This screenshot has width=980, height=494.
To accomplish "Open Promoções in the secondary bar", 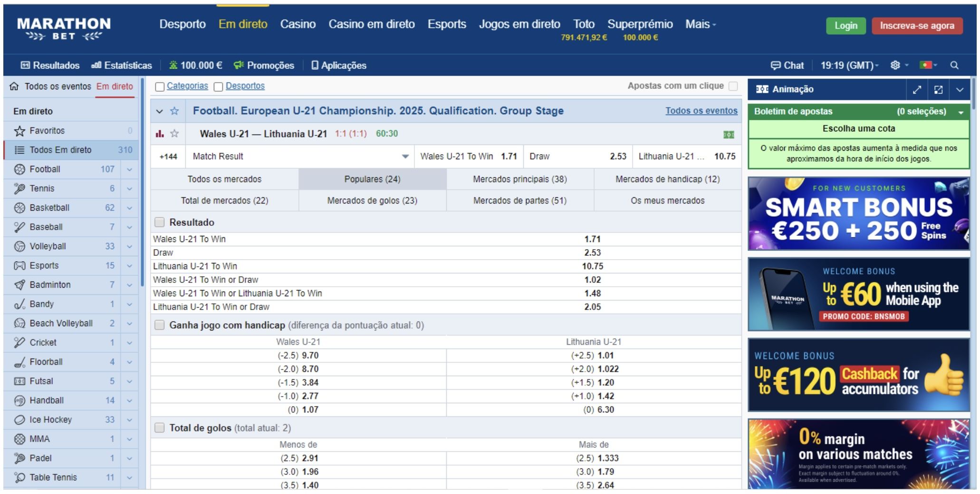I will point(264,65).
